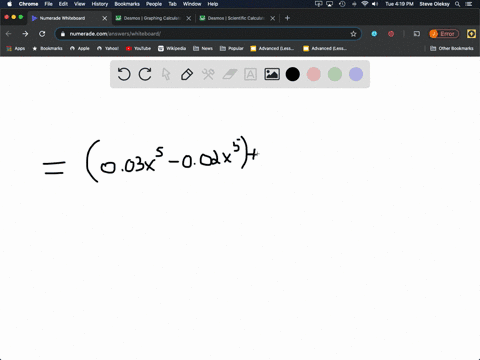The height and width of the screenshot is (360, 480).
Task: Open the Wikipedia bookmark
Action: tap(172, 48)
